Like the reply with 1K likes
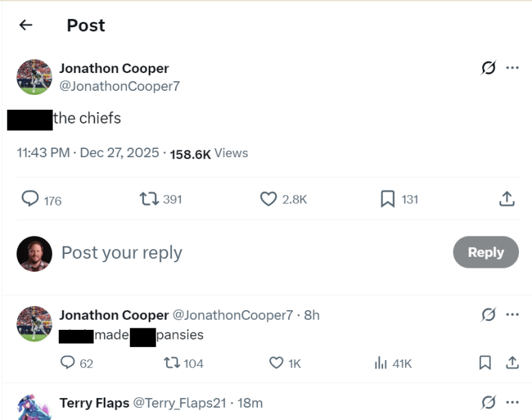The width and height of the screenshot is (532, 420). tap(276, 363)
